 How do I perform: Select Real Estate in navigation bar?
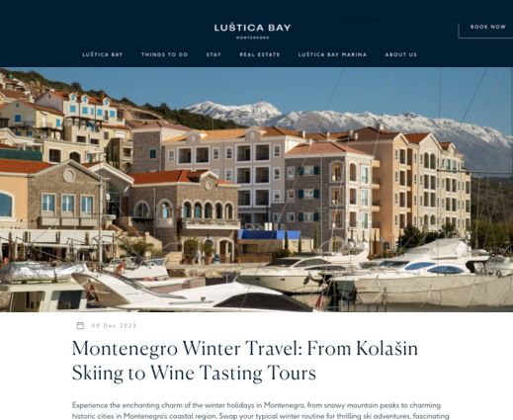click(x=260, y=54)
